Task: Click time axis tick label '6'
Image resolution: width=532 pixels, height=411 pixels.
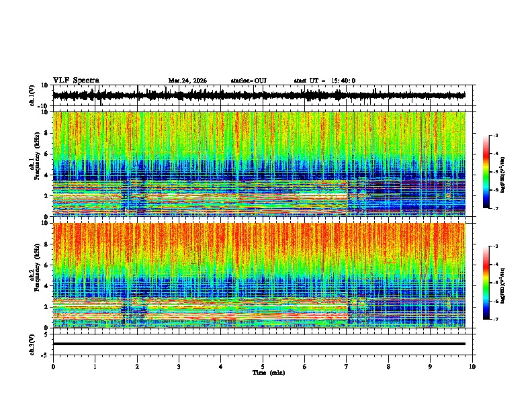Action: pyautogui.click(x=305, y=367)
